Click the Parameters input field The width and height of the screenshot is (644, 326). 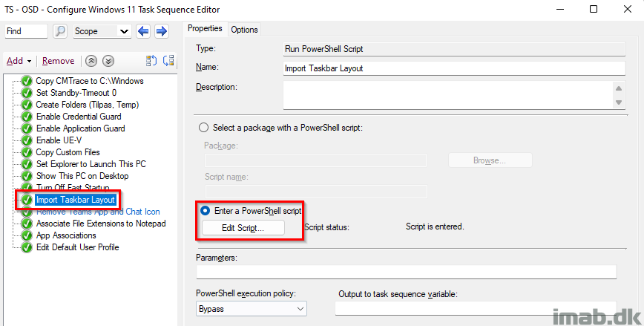(406, 272)
